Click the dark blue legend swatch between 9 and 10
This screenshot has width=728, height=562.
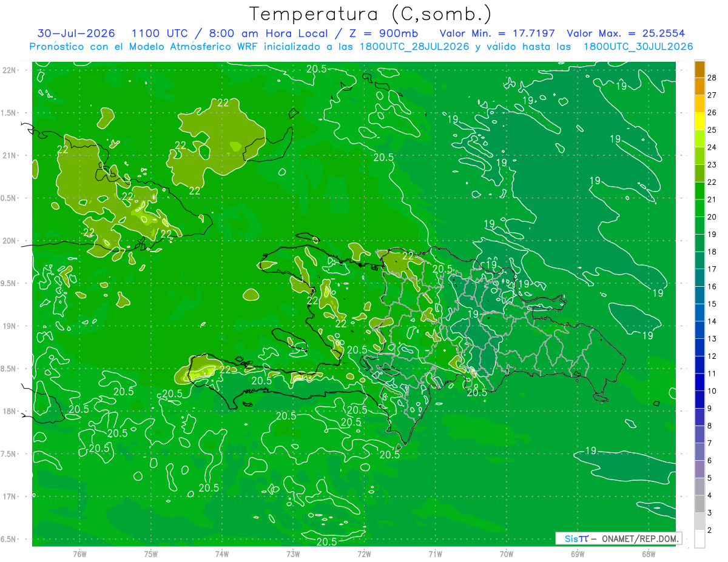(x=699, y=400)
